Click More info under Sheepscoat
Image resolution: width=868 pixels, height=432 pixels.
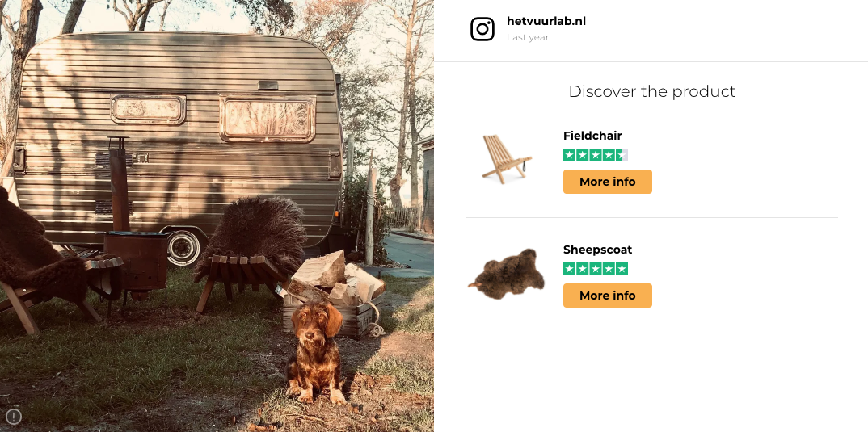[x=607, y=296]
